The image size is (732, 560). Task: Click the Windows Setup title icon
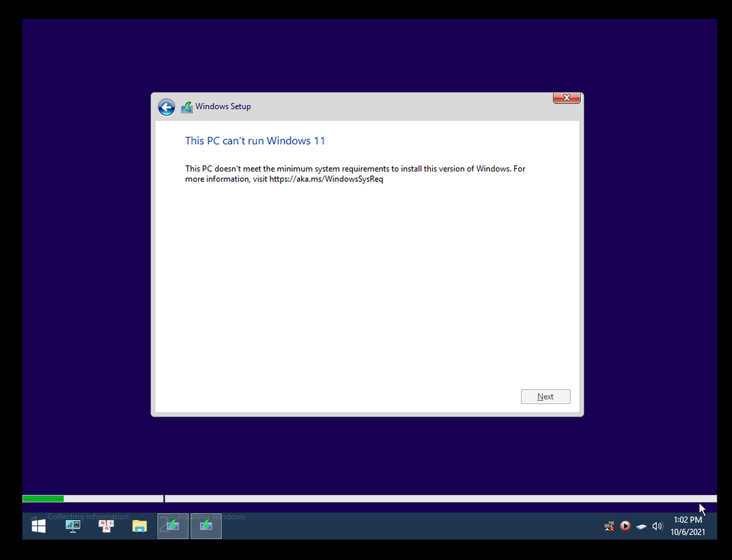point(187,107)
